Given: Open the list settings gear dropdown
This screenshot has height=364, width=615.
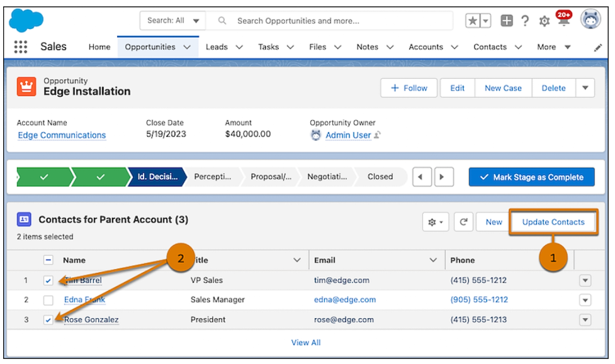Looking at the screenshot, I should 436,222.
